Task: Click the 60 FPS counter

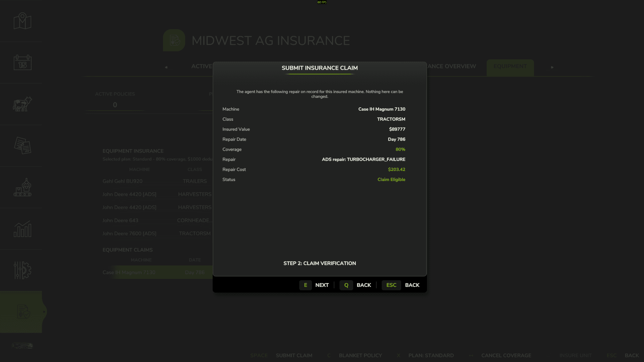Action: (322, 2)
